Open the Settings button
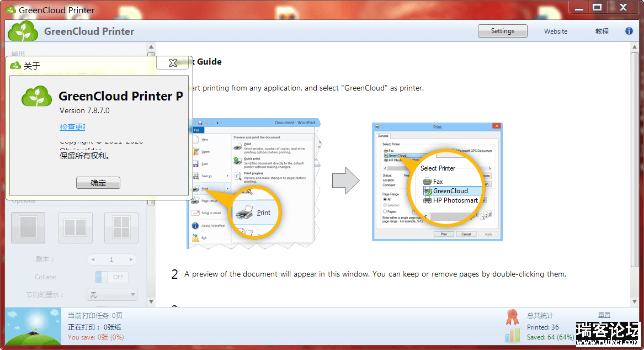644x350 pixels. click(x=502, y=31)
